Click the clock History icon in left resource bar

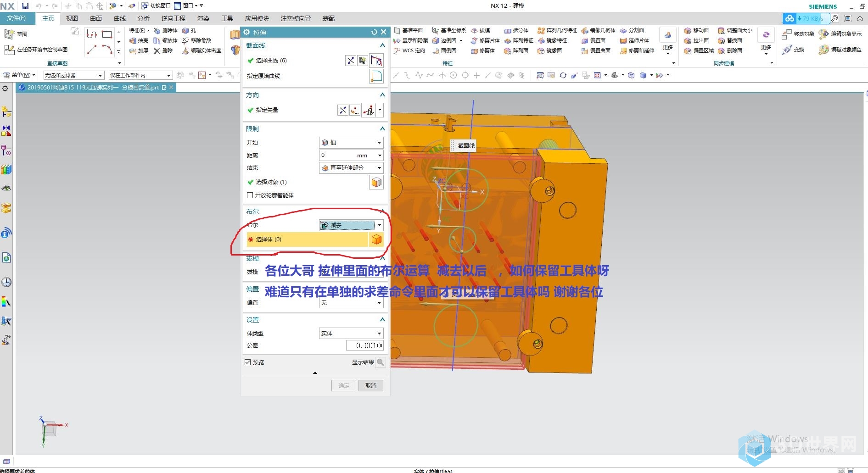pos(6,282)
